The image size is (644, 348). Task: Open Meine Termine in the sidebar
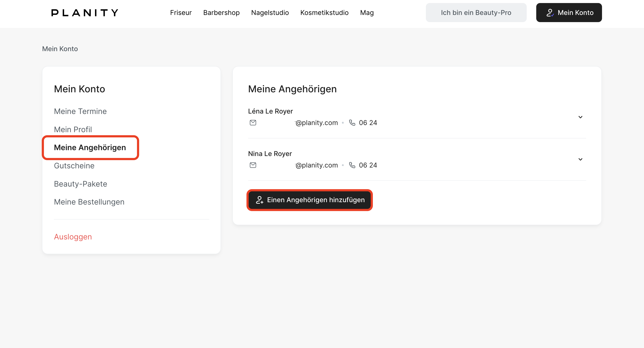(80, 111)
